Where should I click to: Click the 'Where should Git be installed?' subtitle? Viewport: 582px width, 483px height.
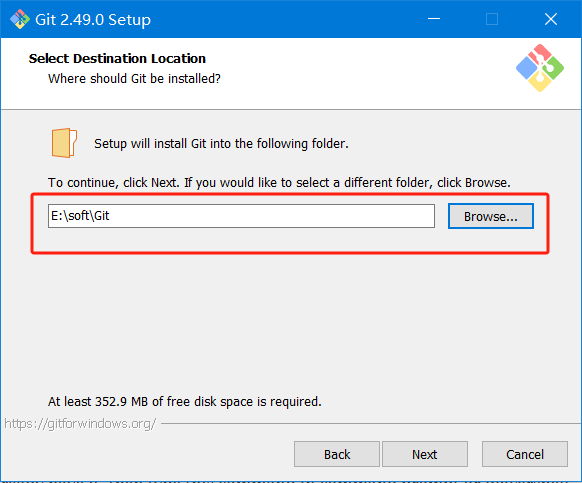point(134,79)
